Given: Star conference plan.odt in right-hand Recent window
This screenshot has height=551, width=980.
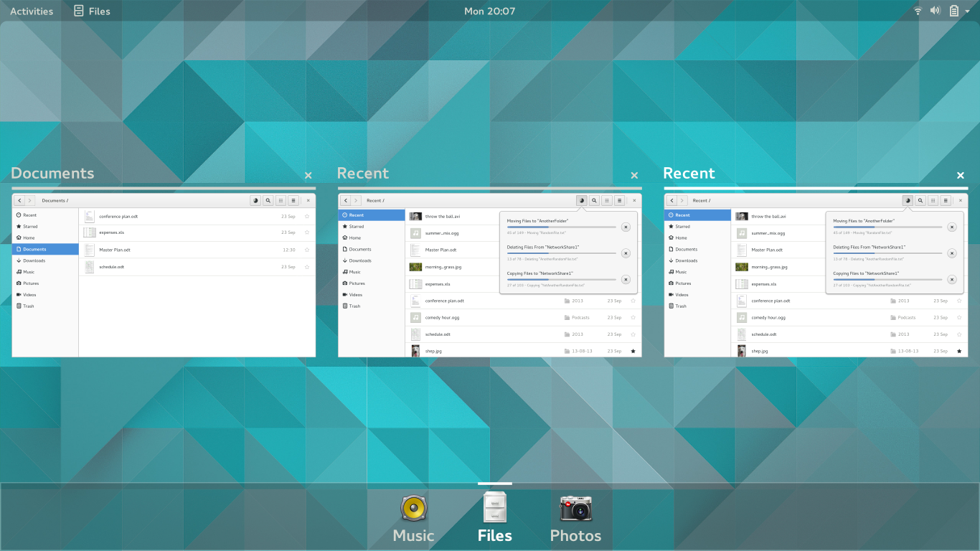Looking at the screenshot, I should (x=959, y=301).
